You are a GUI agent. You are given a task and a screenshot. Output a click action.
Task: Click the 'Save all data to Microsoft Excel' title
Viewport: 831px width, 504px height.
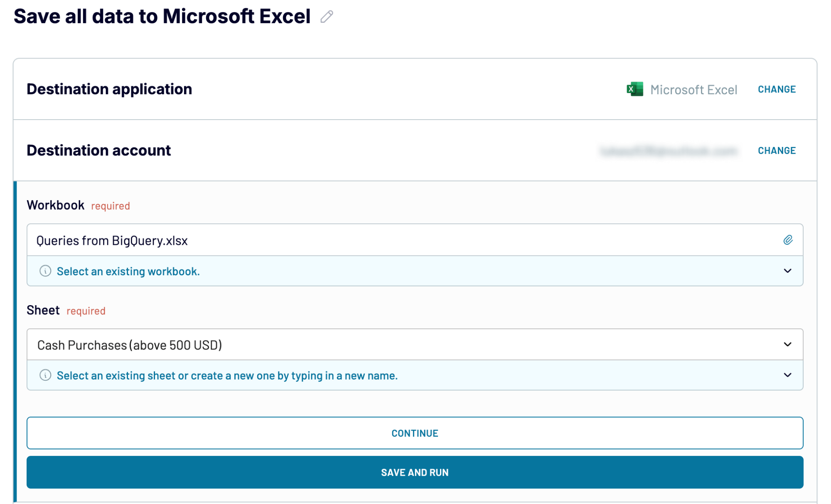(x=162, y=16)
